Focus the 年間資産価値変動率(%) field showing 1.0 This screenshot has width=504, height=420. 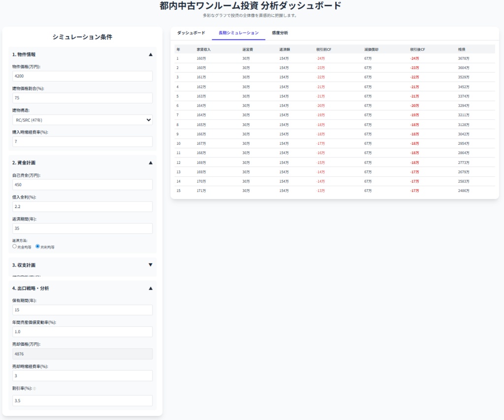tap(82, 331)
